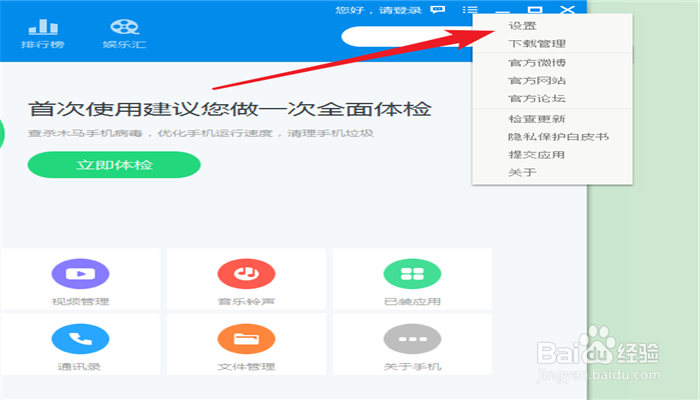
Task: Open 文件管理 folder icon
Action: coord(246,339)
